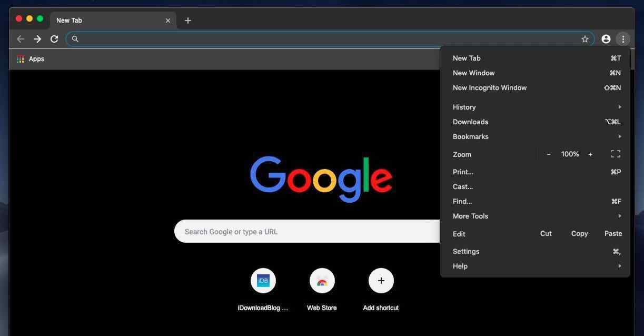This screenshot has height=336, width=644.
Task: Choose Find… in the menu
Action: coord(535,201)
